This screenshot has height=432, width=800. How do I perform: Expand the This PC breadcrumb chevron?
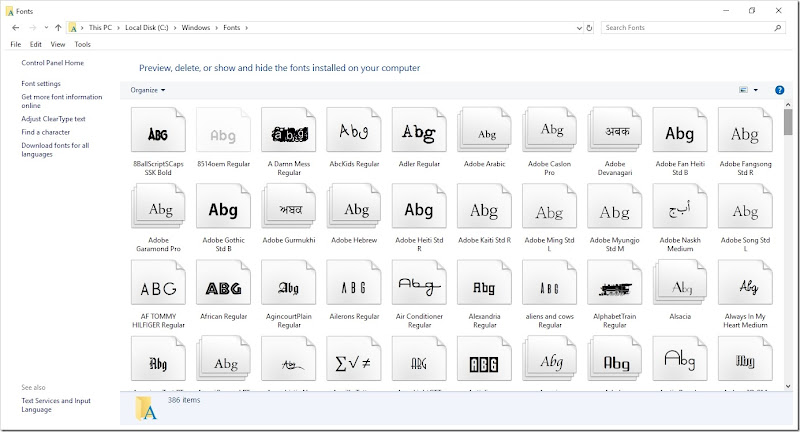coord(118,28)
